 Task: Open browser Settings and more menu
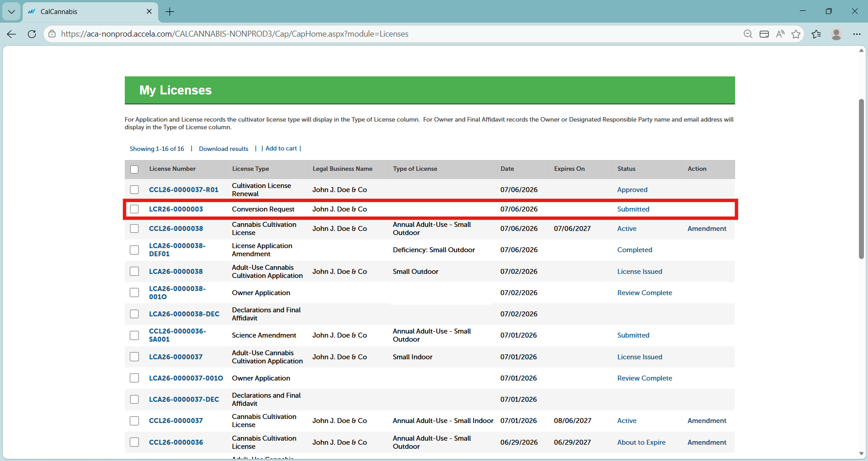(857, 34)
